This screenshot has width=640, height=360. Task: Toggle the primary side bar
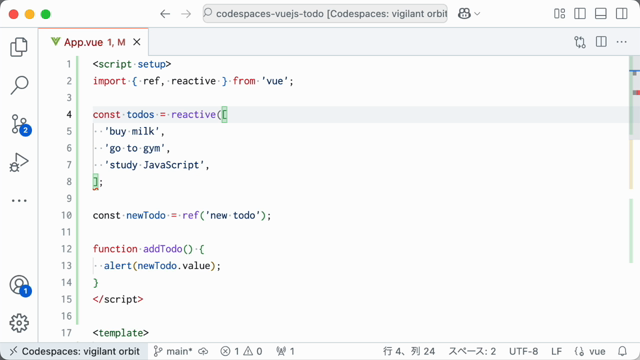(580, 14)
